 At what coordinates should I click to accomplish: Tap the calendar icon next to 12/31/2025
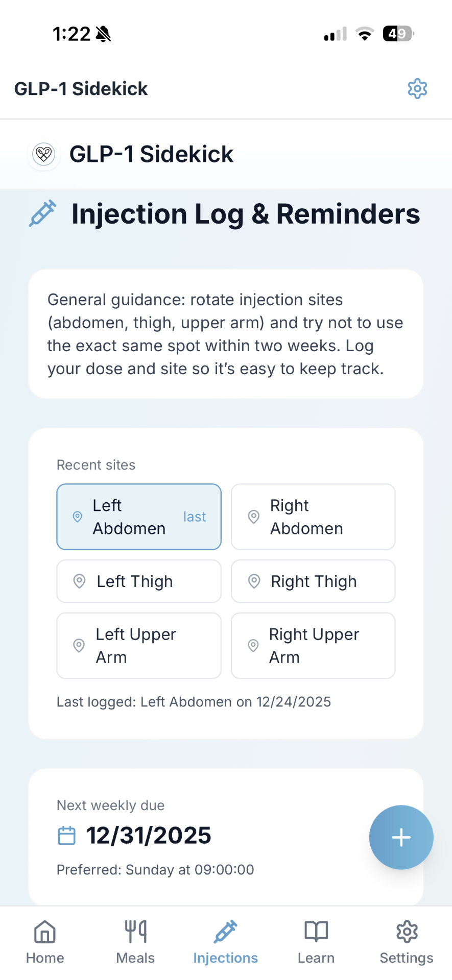(66, 836)
